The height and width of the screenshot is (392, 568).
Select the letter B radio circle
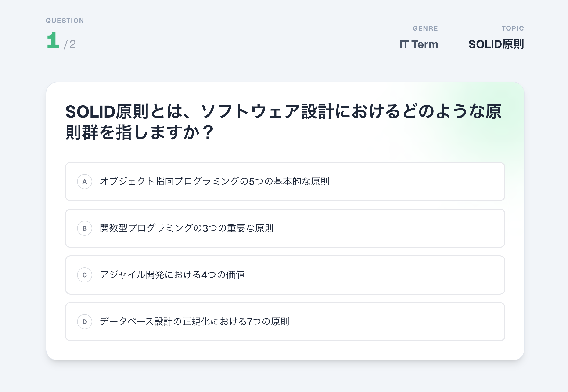pyautogui.click(x=85, y=228)
